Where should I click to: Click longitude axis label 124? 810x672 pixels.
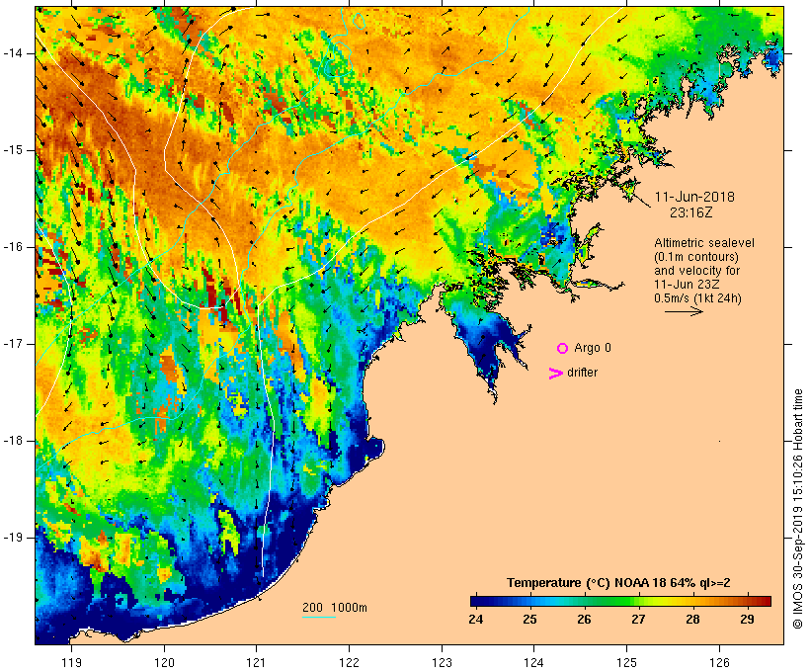[x=533, y=663]
